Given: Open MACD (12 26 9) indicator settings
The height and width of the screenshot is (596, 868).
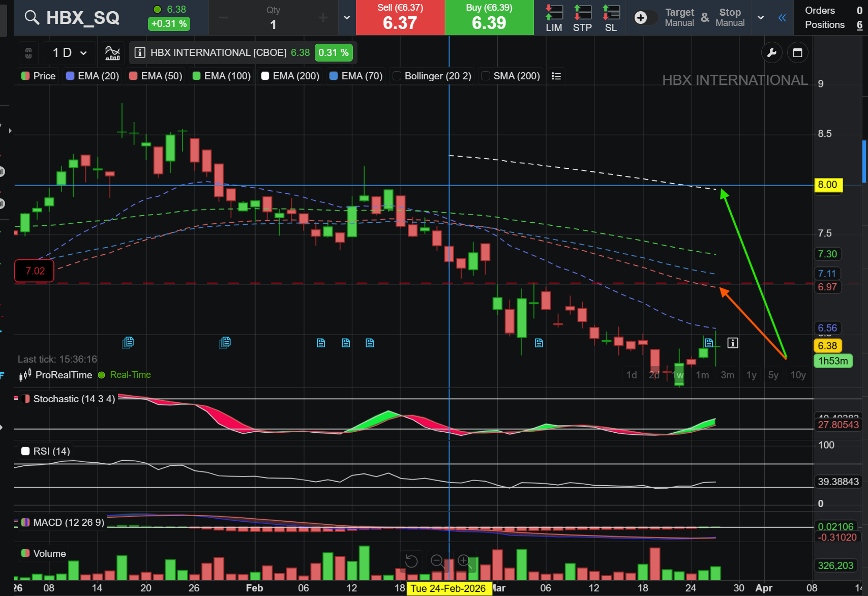Looking at the screenshot, I should click(x=63, y=522).
